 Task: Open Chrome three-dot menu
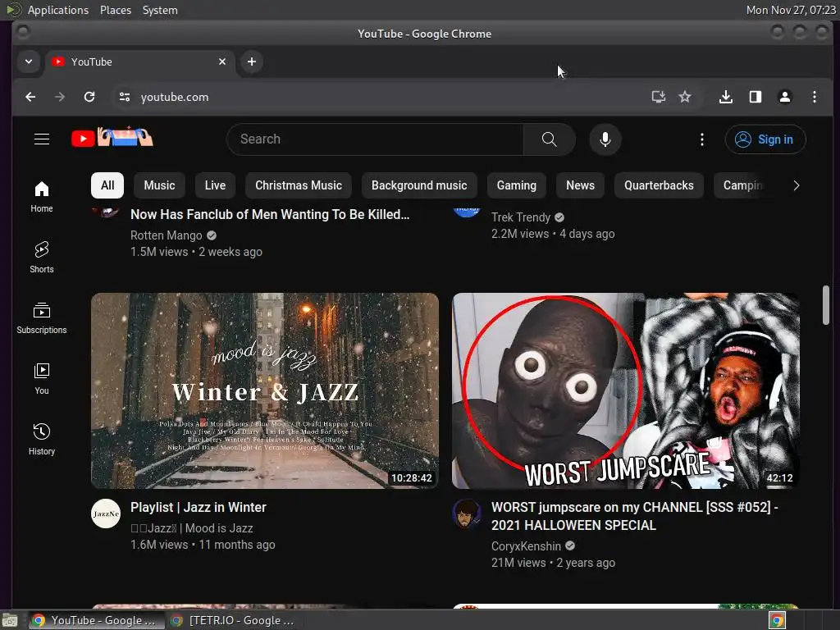coord(815,97)
